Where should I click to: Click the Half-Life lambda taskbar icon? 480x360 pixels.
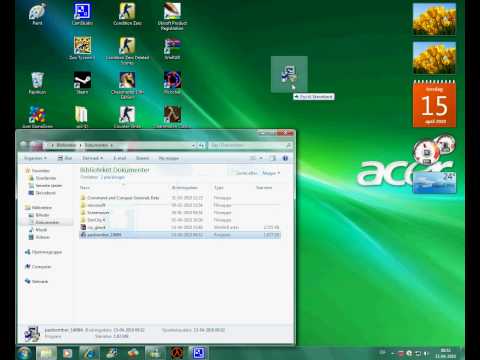177,353
